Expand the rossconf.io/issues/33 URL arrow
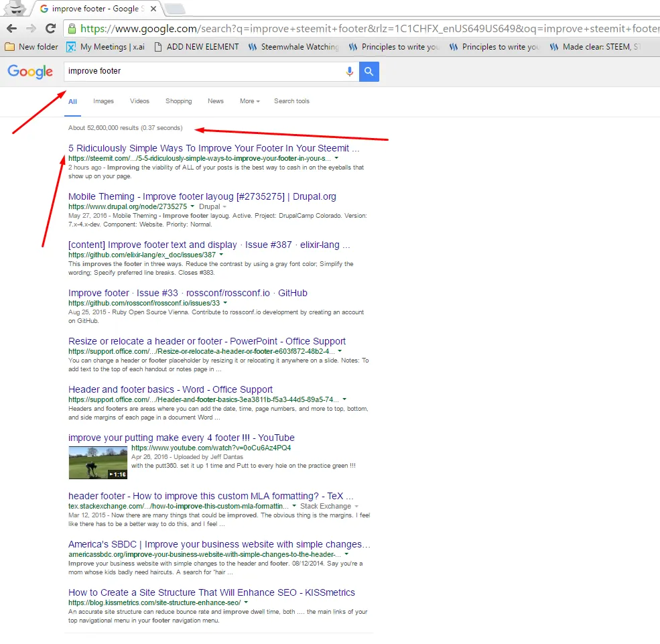The width and height of the screenshot is (660, 644). pyautogui.click(x=225, y=303)
